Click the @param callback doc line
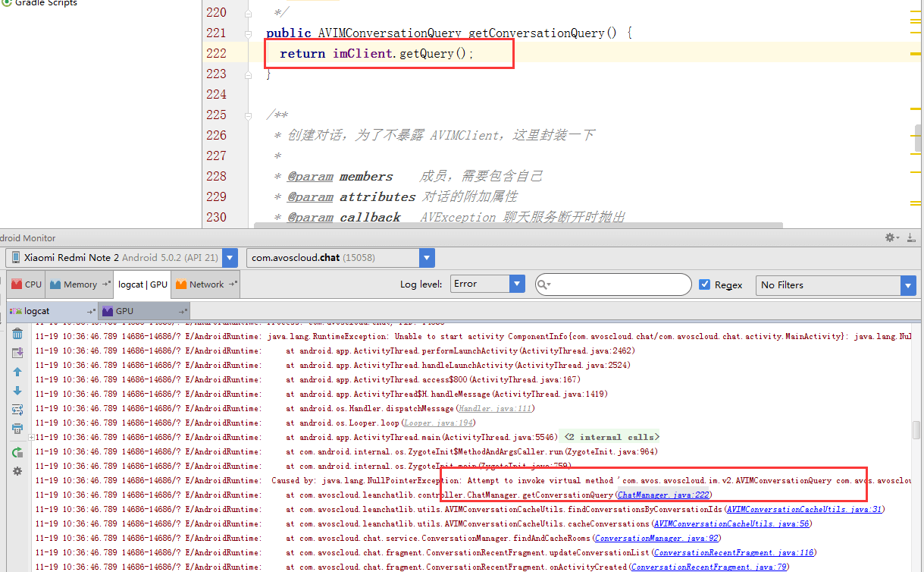This screenshot has height=572, width=924. (449, 218)
